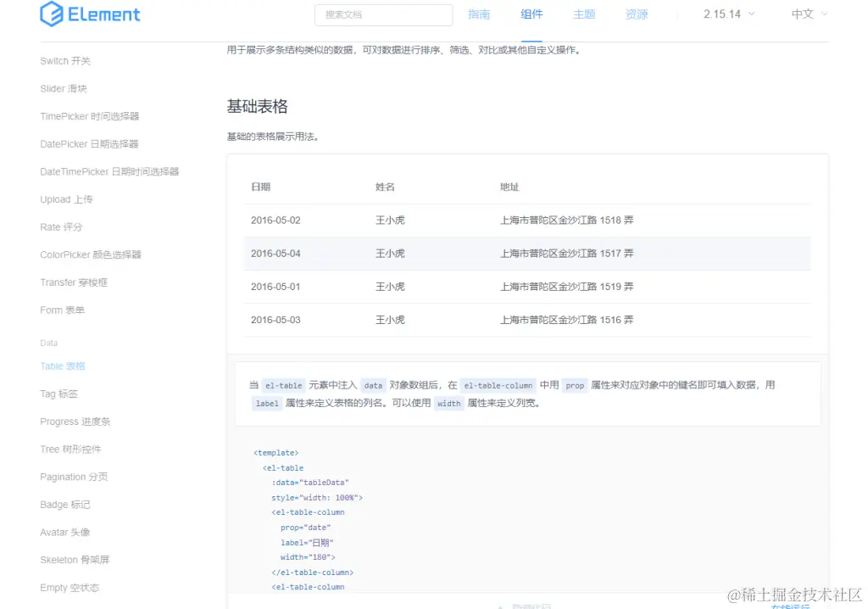The image size is (868, 609).
Task: Open the Pagination 分页 page
Action: click(x=74, y=477)
